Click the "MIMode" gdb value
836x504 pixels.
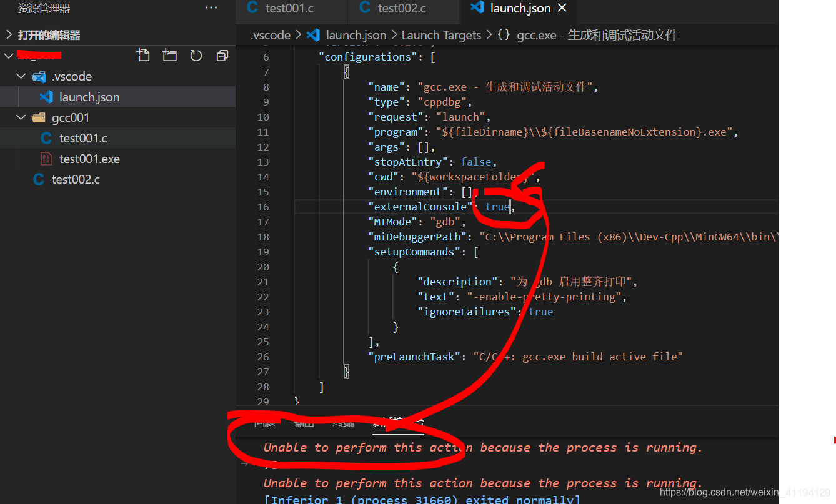coord(445,222)
